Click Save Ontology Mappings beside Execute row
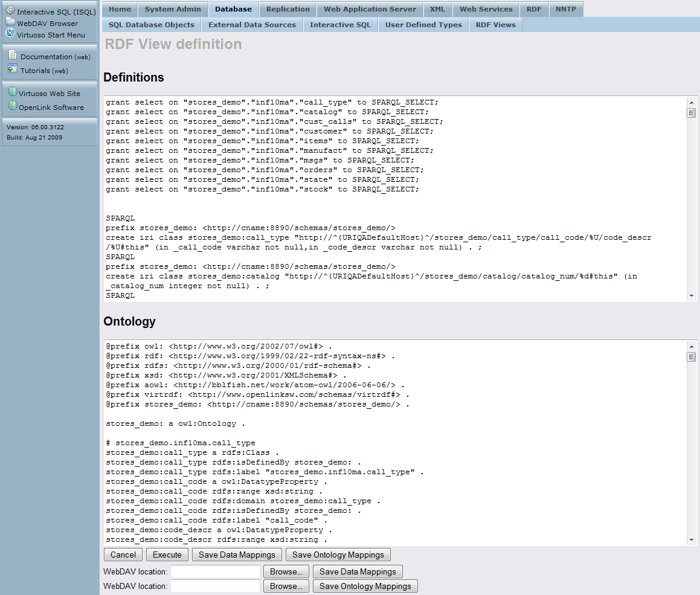This screenshot has width=700, height=595. click(x=338, y=555)
